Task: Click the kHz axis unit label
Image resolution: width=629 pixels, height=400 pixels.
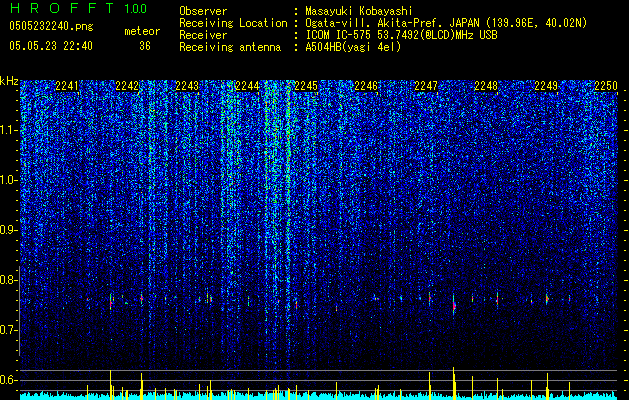Action: (x=9, y=81)
